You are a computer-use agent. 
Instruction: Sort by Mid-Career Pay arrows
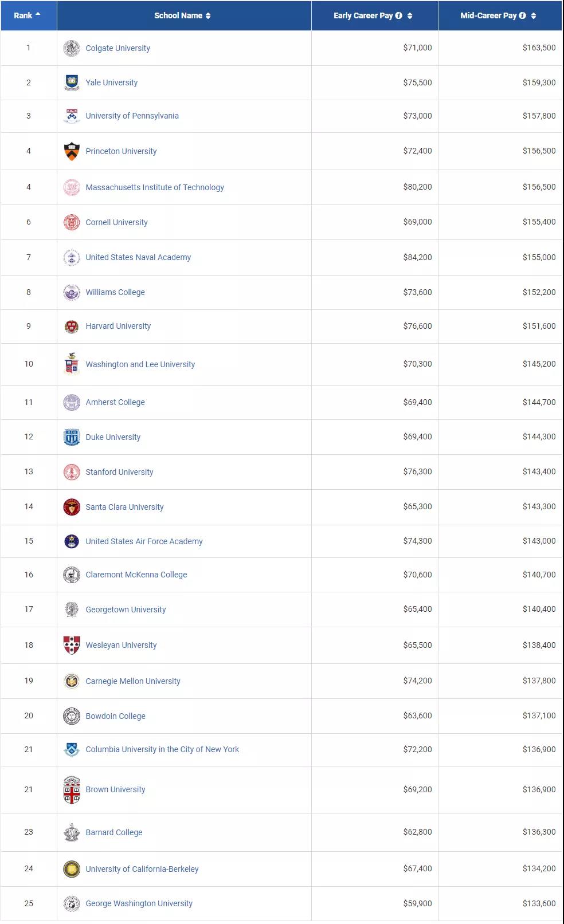pyautogui.click(x=534, y=16)
